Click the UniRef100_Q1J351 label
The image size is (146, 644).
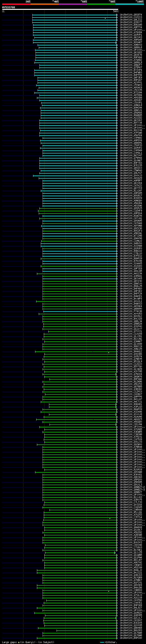[x=131, y=336]
